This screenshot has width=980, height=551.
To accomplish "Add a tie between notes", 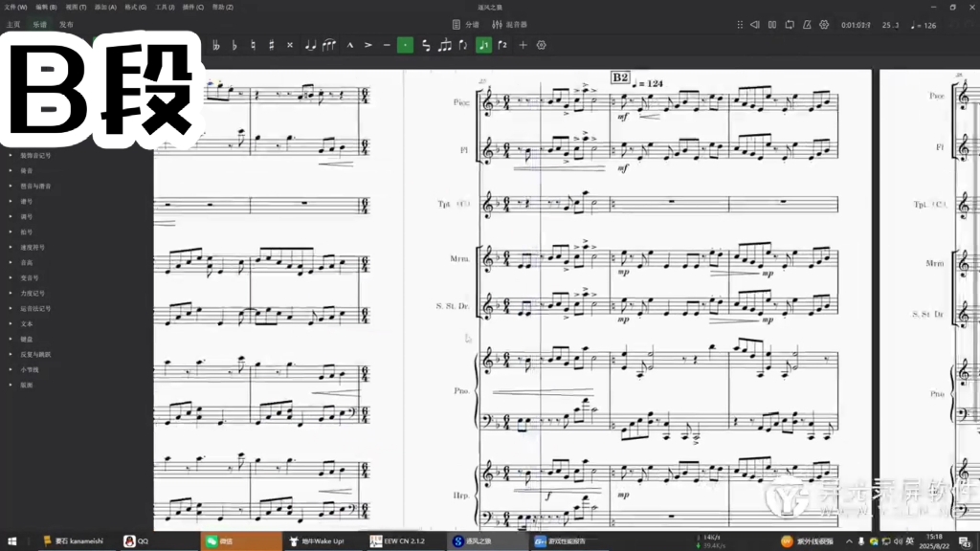I will [310, 45].
